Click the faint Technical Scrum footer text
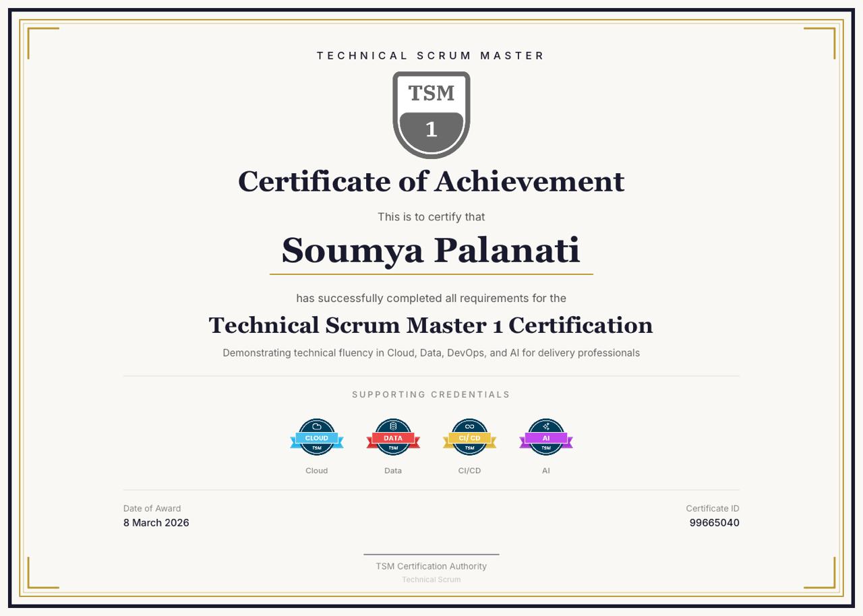This screenshot has height=616, width=863. click(x=431, y=580)
